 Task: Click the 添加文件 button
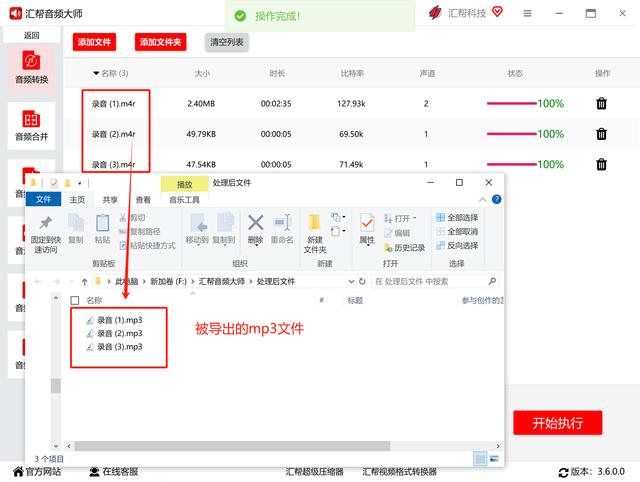94,42
